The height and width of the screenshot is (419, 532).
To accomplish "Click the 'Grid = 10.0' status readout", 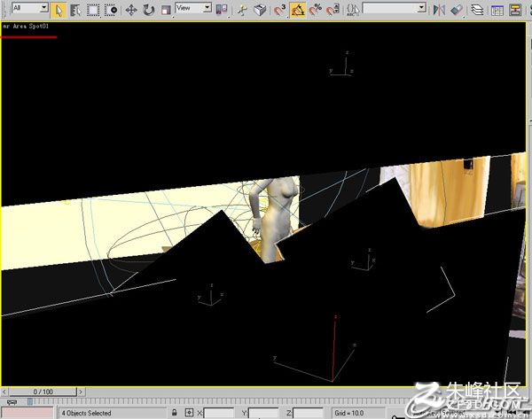I will [x=349, y=413].
